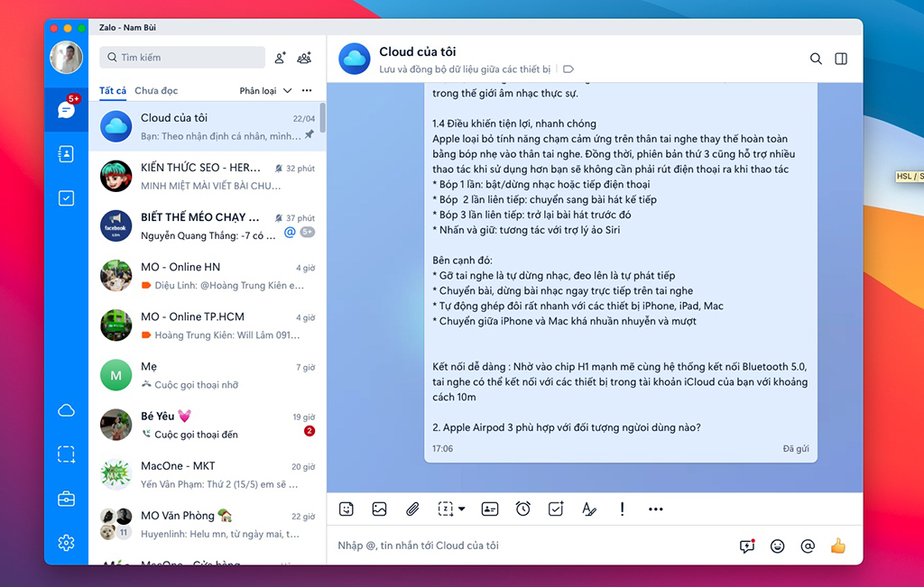The height and width of the screenshot is (587, 924).
Task: Open the MacOne - MKT conversation
Action: (x=207, y=474)
